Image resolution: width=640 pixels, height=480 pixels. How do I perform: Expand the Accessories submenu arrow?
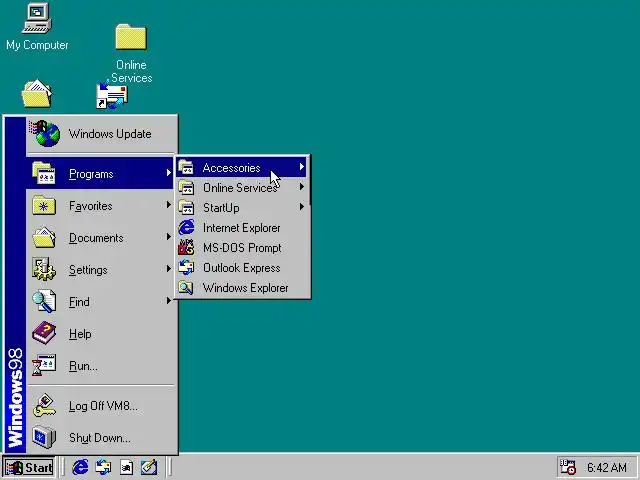[302, 167]
